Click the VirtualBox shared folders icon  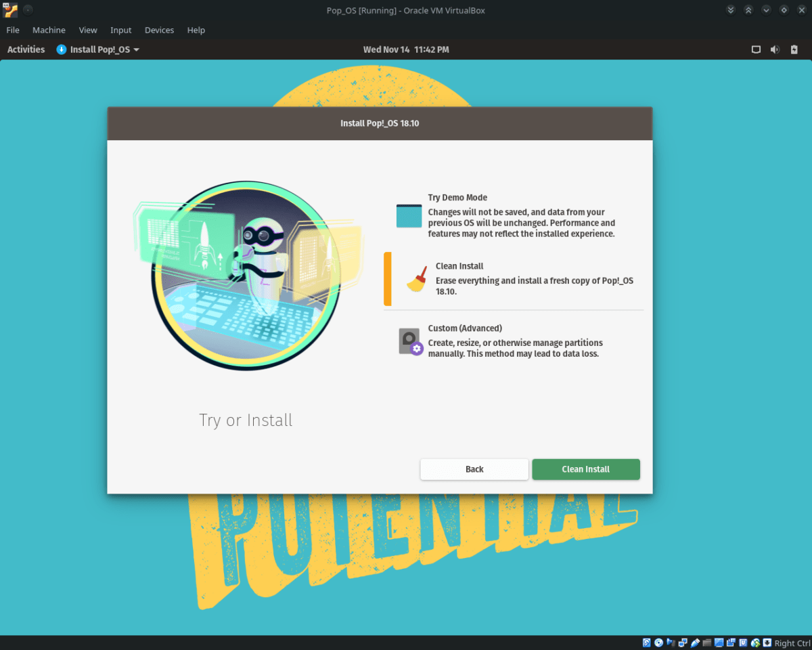(707, 643)
